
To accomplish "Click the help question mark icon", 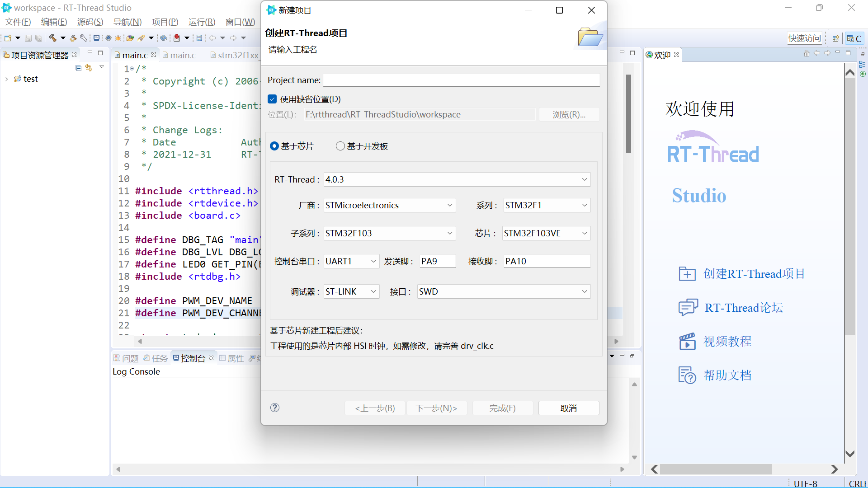I will pyautogui.click(x=275, y=408).
